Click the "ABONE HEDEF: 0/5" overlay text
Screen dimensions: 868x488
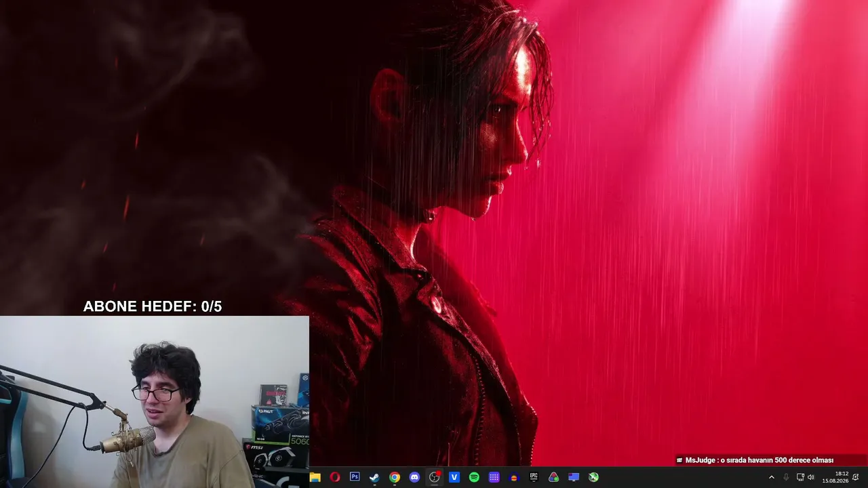[153, 306]
